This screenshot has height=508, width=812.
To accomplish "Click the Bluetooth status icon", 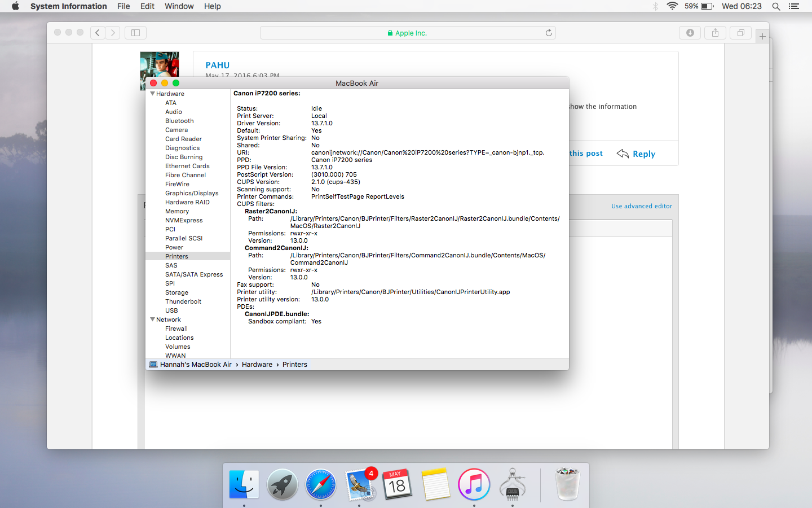I will pos(655,6).
